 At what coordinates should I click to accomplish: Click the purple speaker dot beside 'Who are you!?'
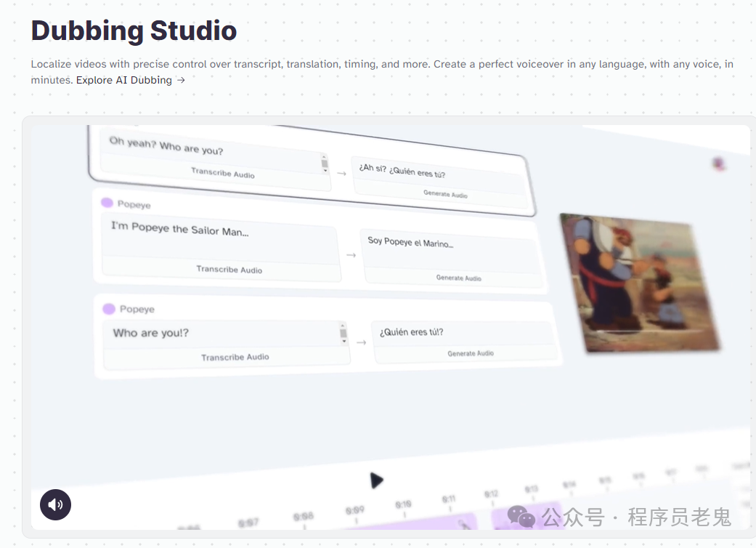pyautogui.click(x=109, y=309)
